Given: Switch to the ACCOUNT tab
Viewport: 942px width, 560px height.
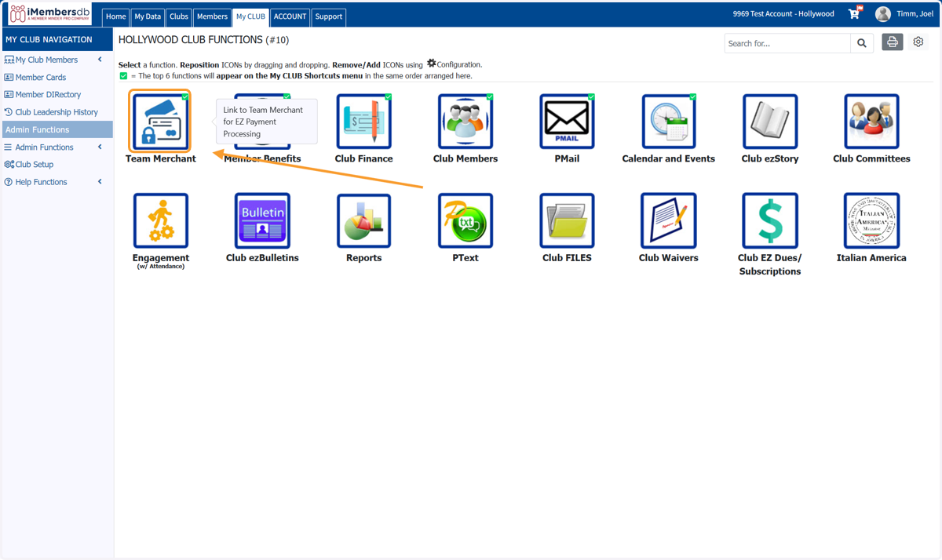Looking at the screenshot, I should click(x=290, y=16).
